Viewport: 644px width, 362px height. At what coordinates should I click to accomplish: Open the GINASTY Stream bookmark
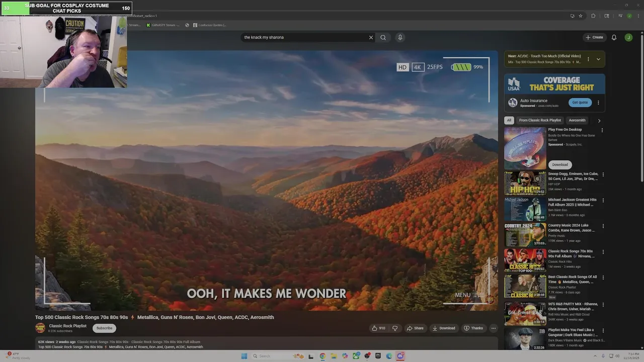coord(163,25)
